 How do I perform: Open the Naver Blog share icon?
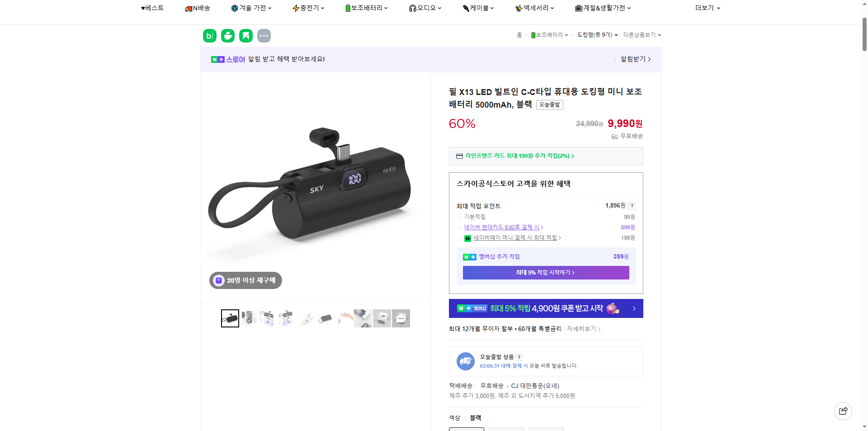pos(209,35)
